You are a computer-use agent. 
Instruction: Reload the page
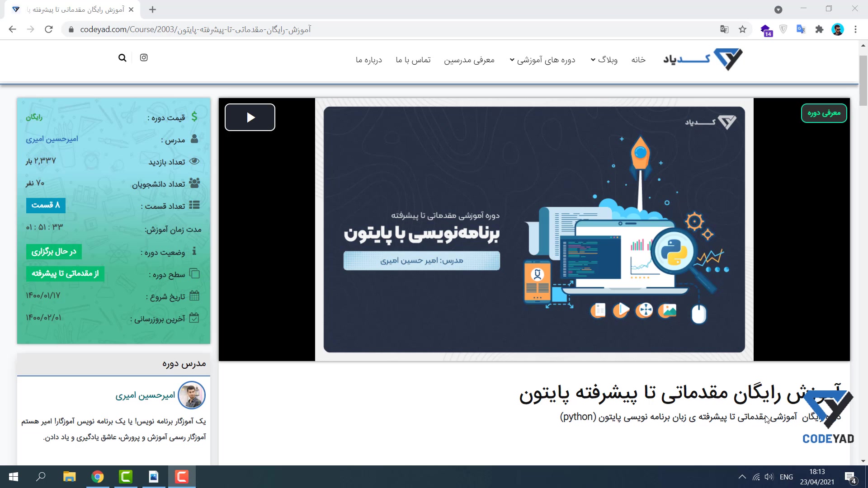(x=49, y=29)
